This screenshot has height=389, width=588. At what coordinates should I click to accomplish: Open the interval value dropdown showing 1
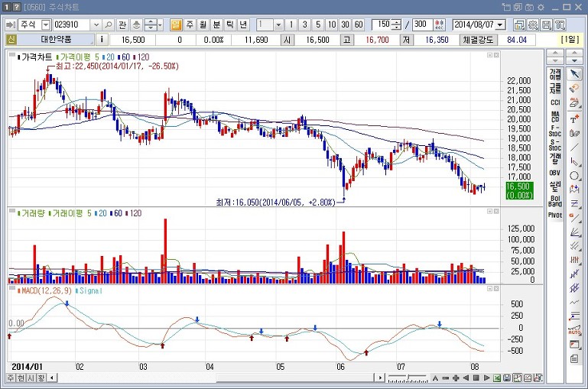[278, 24]
